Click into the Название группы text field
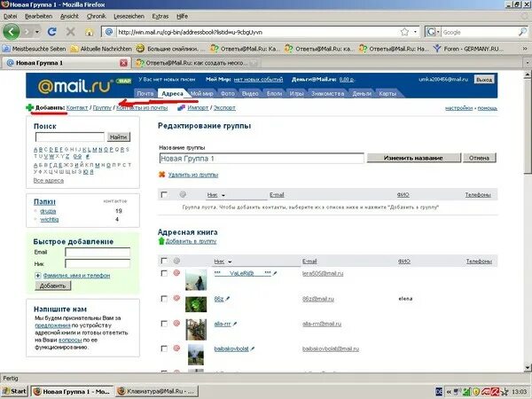The width and height of the screenshot is (532, 399). [x=262, y=159]
